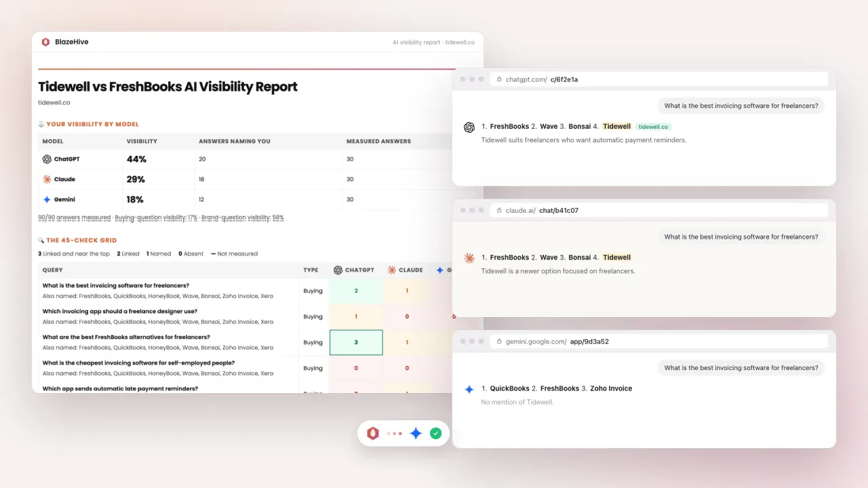Click lock icon in gemini.google.com address bar
Screen dimensions: 868x488
pyautogui.click(x=499, y=342)
